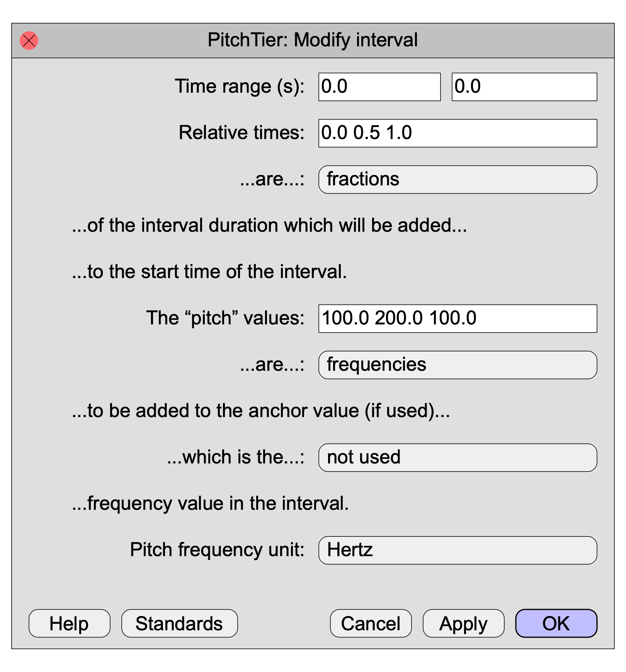The height and width of the screenshot is (672, 626).
Task: Click the 'Time range (s):' label
Action: click(x=240, y=87)
